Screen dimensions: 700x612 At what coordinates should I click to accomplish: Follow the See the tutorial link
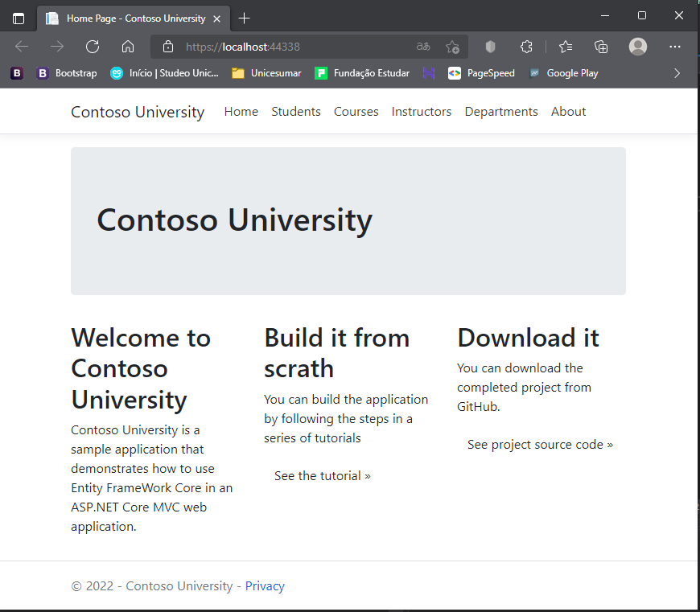coord(322,475)
